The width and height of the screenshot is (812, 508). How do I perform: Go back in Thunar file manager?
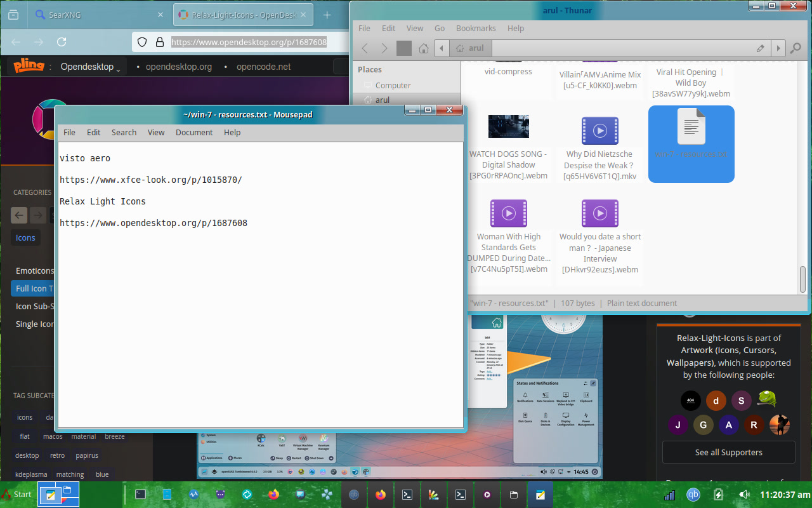(x=365, y=48)
